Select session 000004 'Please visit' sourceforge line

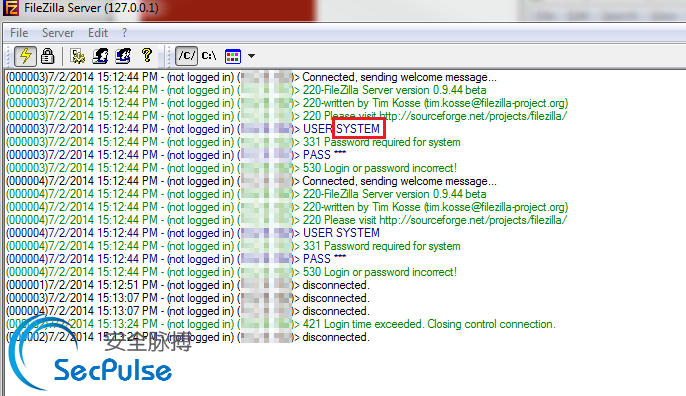pos(287,220)
